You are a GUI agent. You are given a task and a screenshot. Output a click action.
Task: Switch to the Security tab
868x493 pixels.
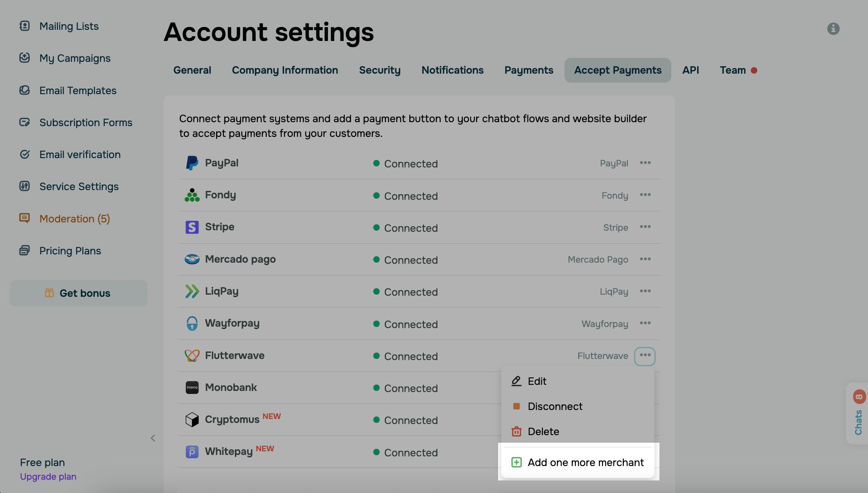(x=380, y=70)
